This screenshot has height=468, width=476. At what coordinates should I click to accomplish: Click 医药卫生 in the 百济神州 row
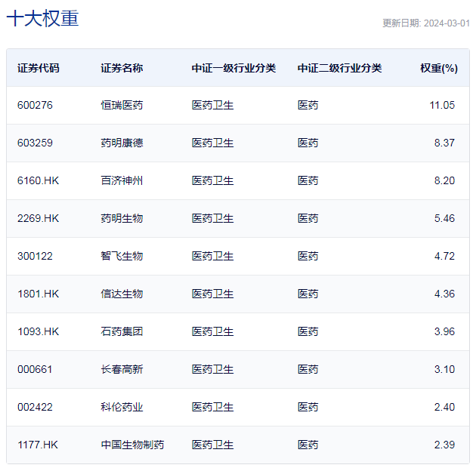(x=212, y=180)
